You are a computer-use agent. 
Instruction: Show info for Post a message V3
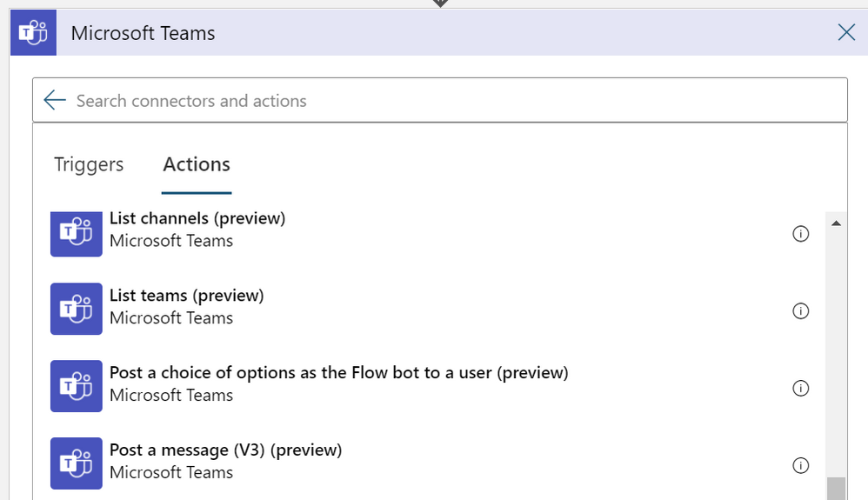pyautogui.click(x=801, y=465)
